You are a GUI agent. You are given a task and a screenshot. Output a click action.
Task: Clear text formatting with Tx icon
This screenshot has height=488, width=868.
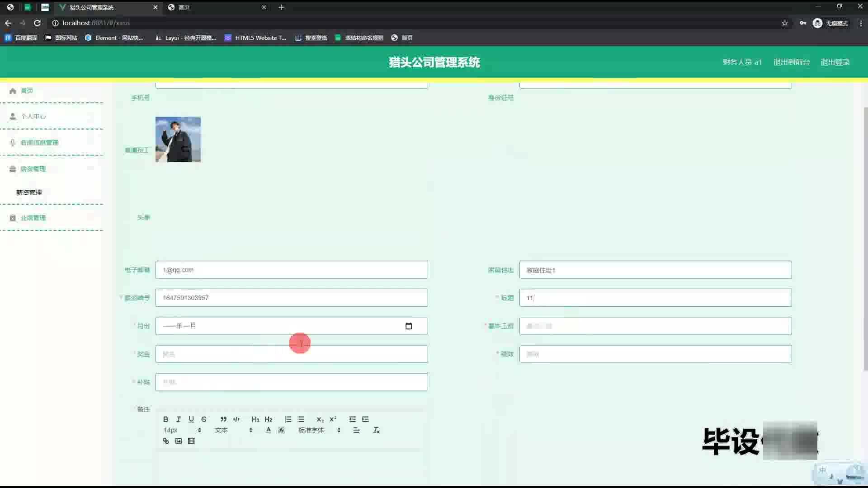pos(376,430)
